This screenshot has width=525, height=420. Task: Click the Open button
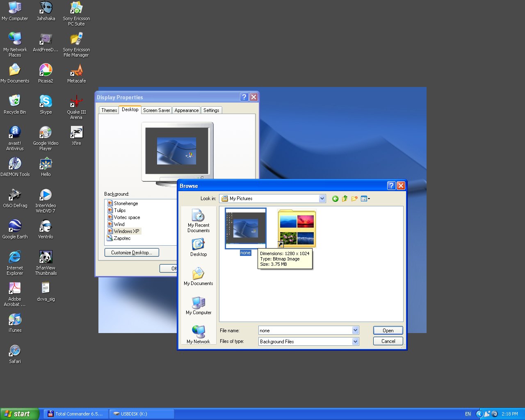[x=388, y=330]
